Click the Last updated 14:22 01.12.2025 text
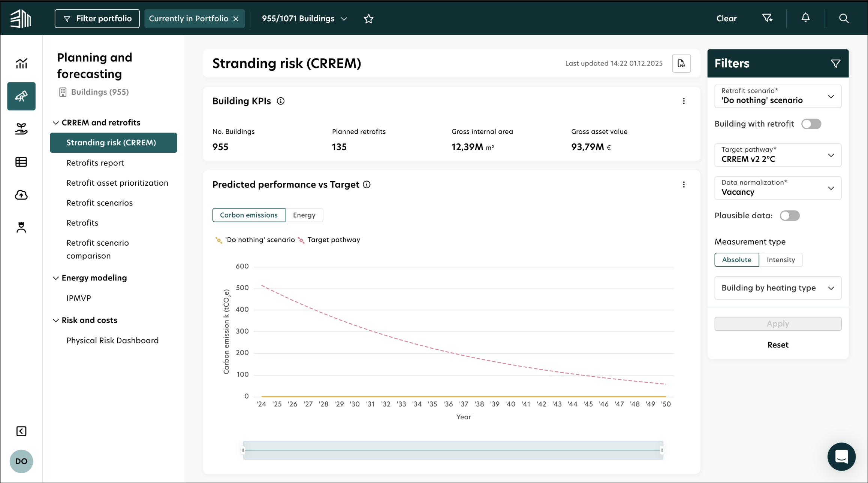This screenshot has width=868, height=483. pyautogui.click(x=614, y=64)
